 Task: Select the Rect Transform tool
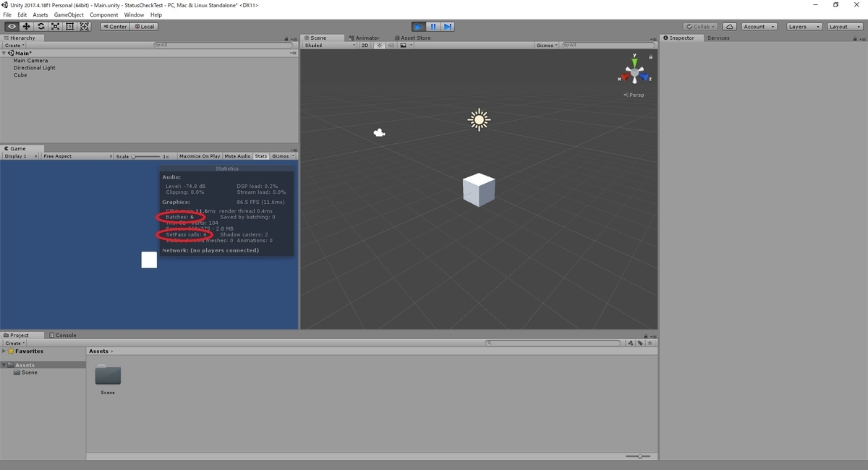click(x=69, y=26)
